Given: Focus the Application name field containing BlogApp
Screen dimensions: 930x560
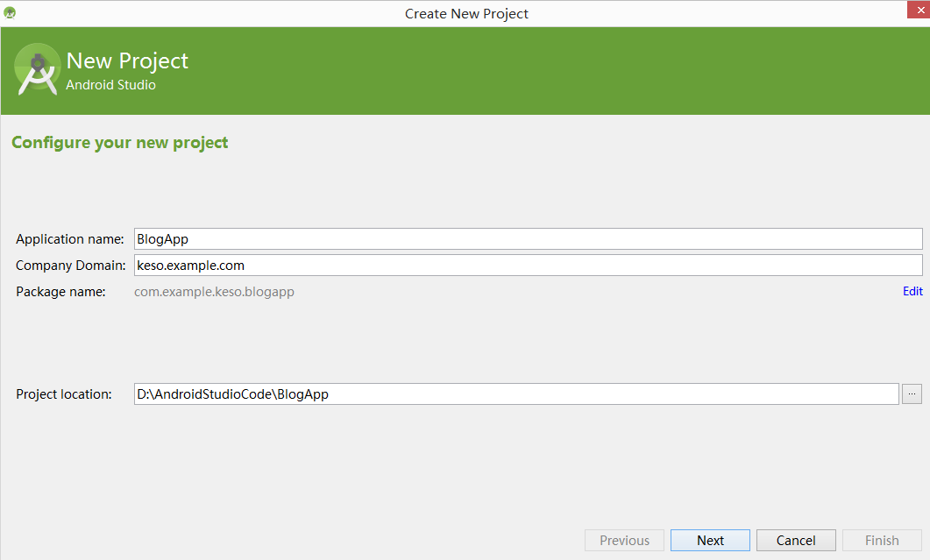Looking at the screenshot, I should tap(526, 239).
